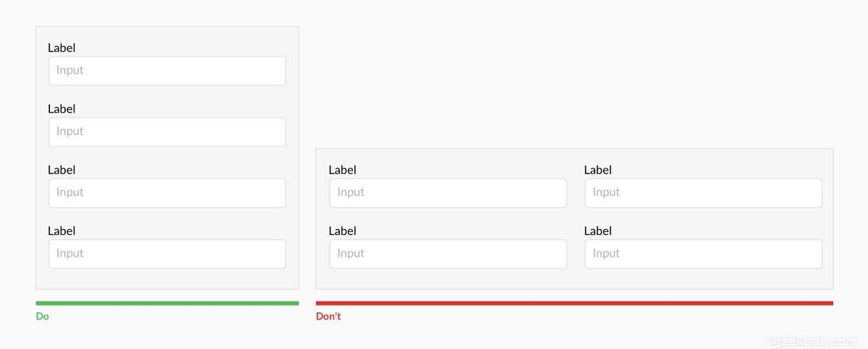Click the green "Do" caption text
Viewport: 868px width, 349px height.
pyautogui.click(x=43, y=316)
